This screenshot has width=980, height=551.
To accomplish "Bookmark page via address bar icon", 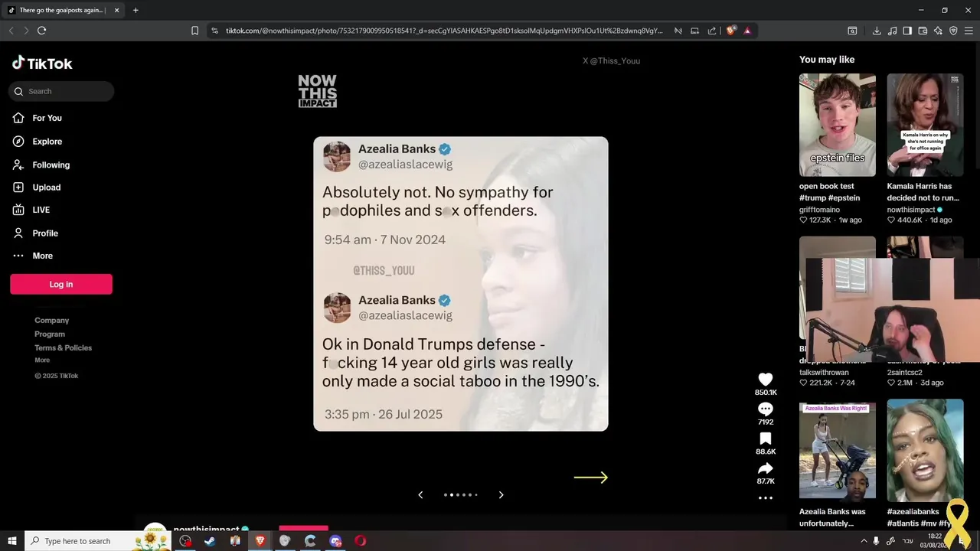I will [x=194, y=31].
